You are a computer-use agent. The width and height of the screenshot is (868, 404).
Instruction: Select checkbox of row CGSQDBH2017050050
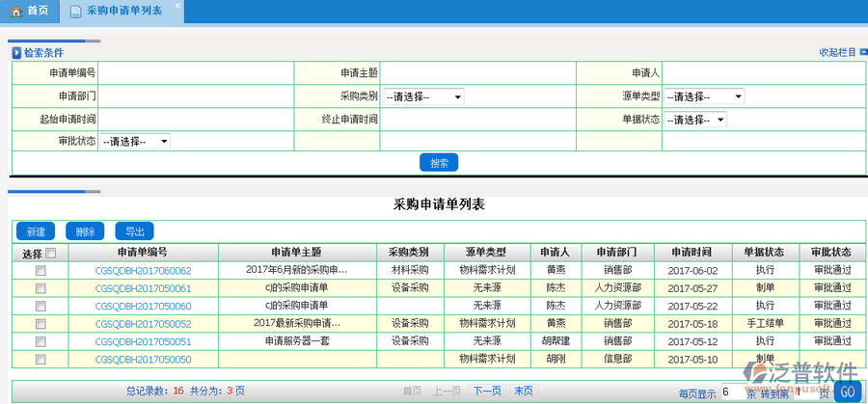[x=41, y=360]
